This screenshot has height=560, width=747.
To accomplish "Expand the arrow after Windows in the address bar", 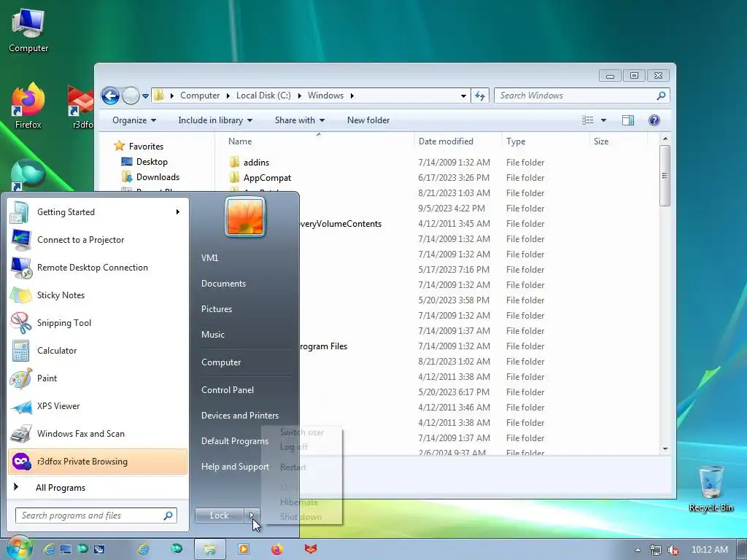I will pyautogui.click(x=352, y=96).
